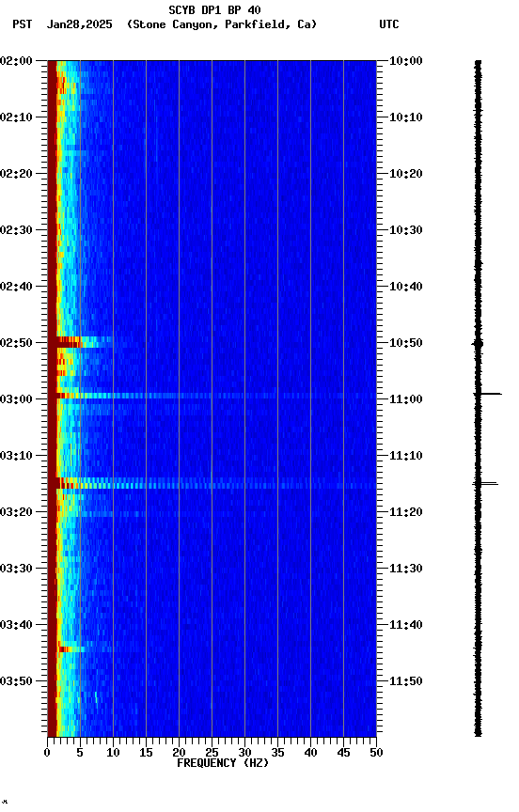Click the 11:10 UTC time label
This screenshot has height=812, width=519.
[405, 456]
